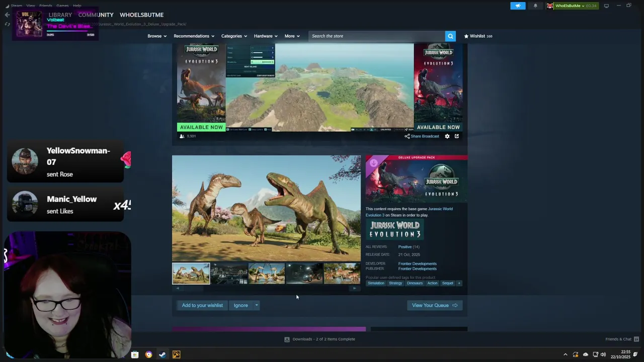Open the yellow notes app in taskbar
The width and height of the screenshot is (644, 362).
coord(176,354)
